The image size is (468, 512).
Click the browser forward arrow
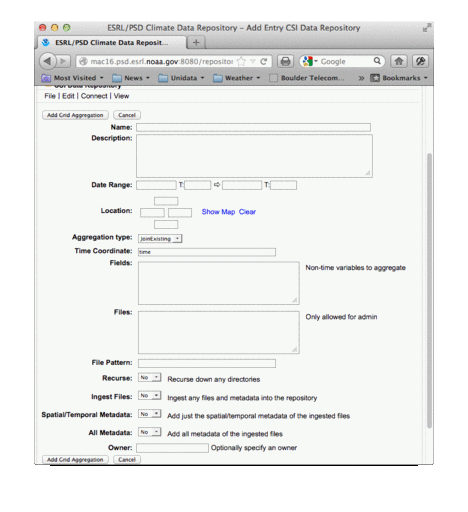point(63,61)
